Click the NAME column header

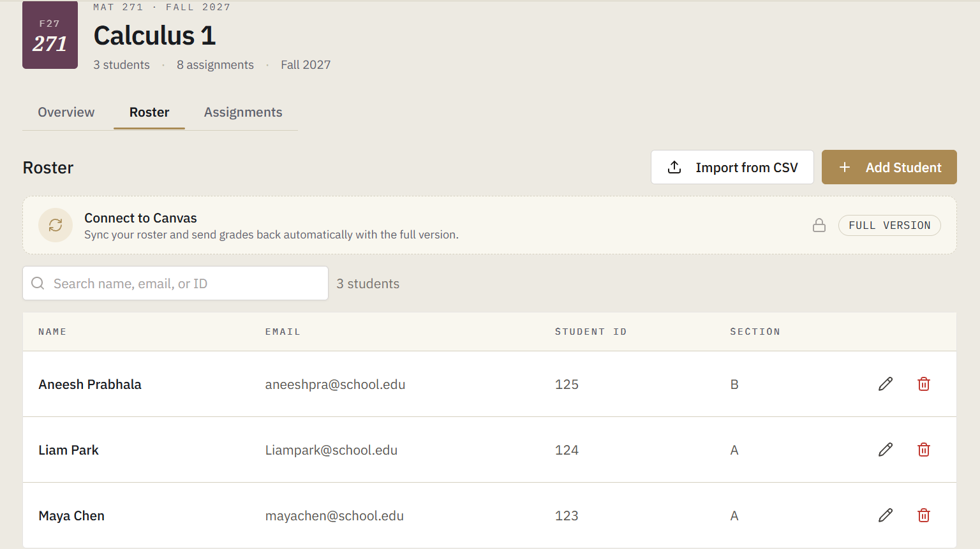click(52, 332)
